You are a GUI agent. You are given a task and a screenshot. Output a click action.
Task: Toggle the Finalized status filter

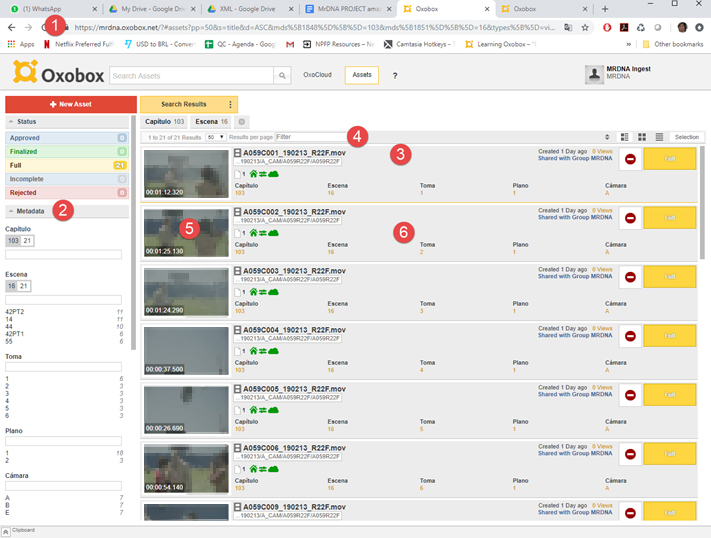pyautogui.click(x=67, y=152)
